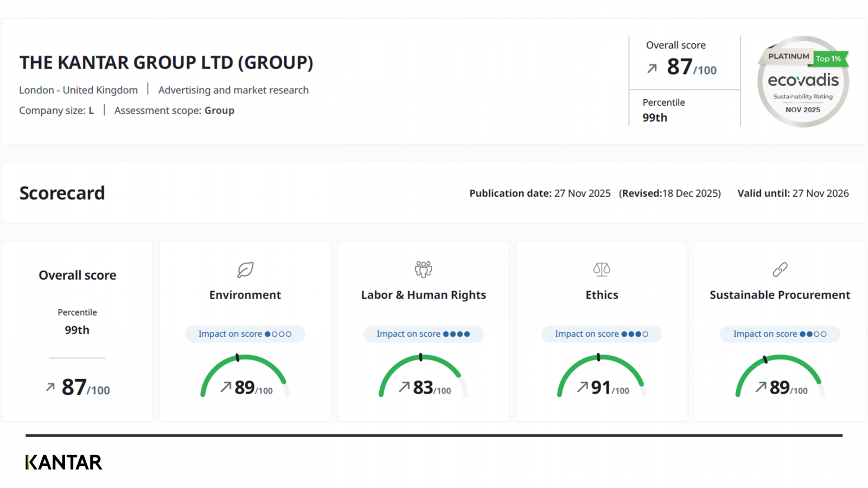The image size is (868, 488).
Task: Click the Ethics balance scale icon
Action: point(602,269)
